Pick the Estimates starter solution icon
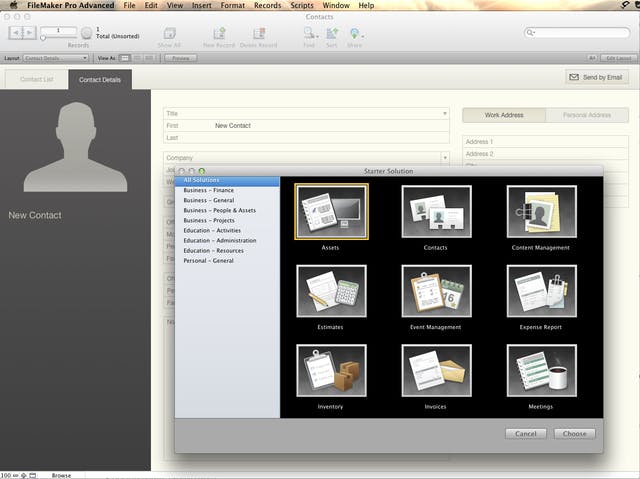This screenshot has height=479, width=640. (331, 291)
